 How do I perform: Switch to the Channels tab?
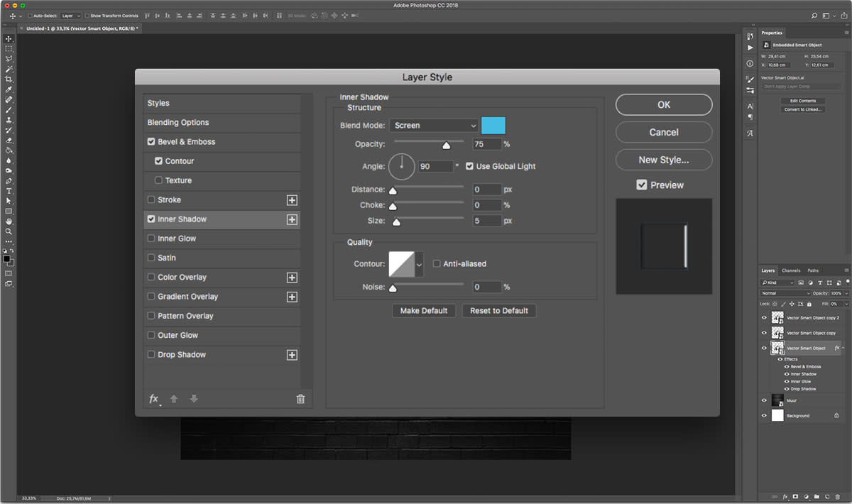(791, 270)
